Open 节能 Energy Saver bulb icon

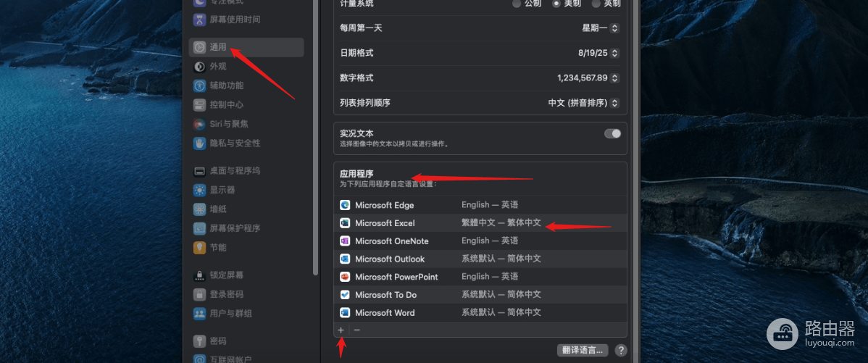[x=199, y=247]
